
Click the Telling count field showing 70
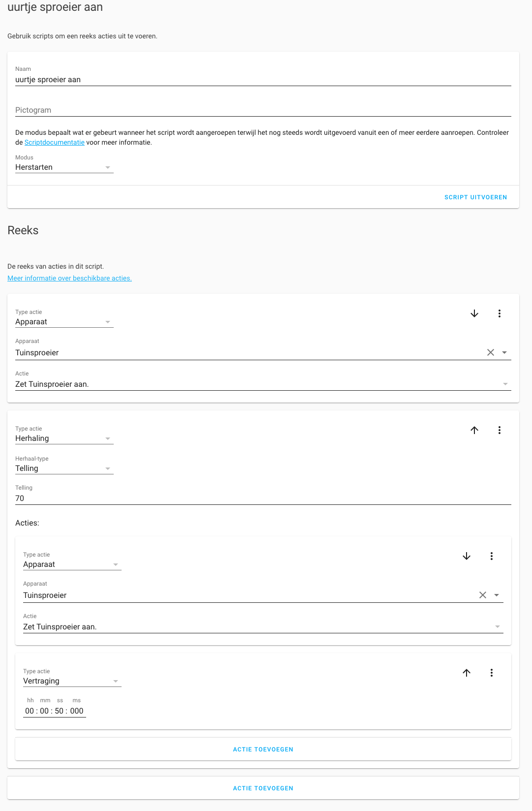[x=263, y=499]
